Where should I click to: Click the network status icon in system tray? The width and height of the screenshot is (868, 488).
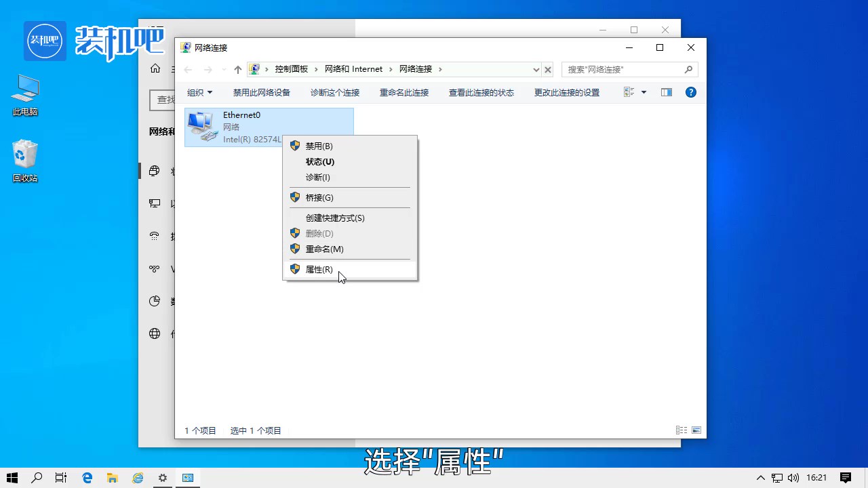tap(776, 477)
